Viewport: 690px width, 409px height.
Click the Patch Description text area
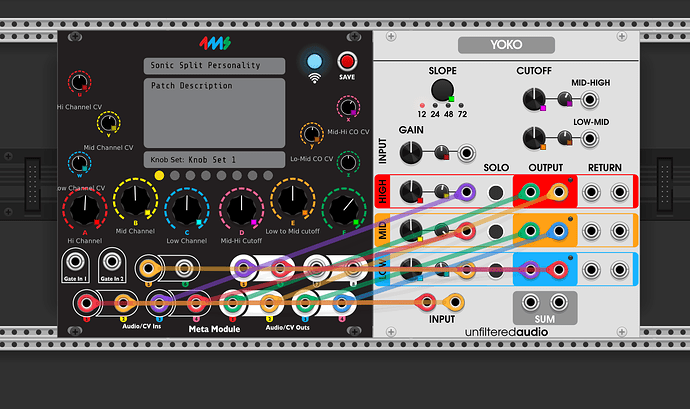214,113
